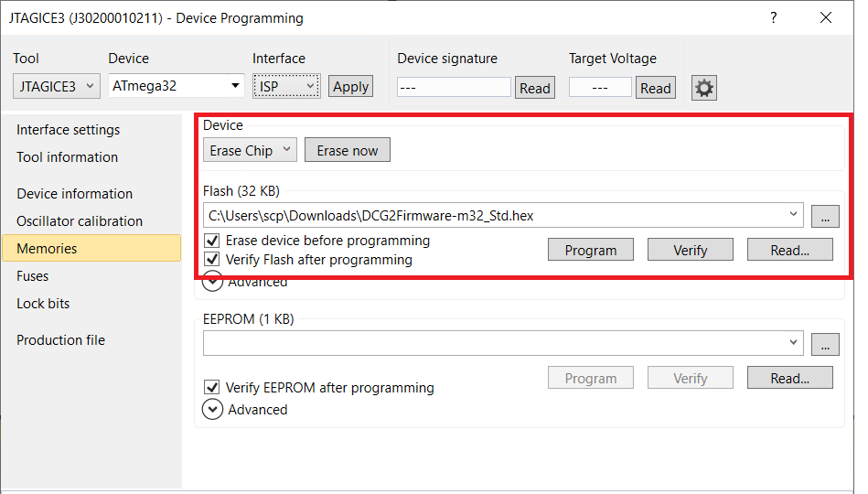Read the device signature

coord(534,88)
